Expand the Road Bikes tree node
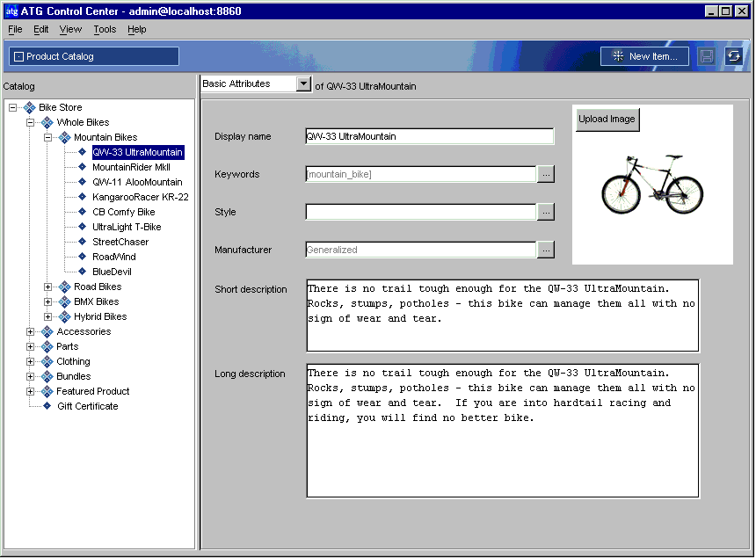 coord(47,287)
